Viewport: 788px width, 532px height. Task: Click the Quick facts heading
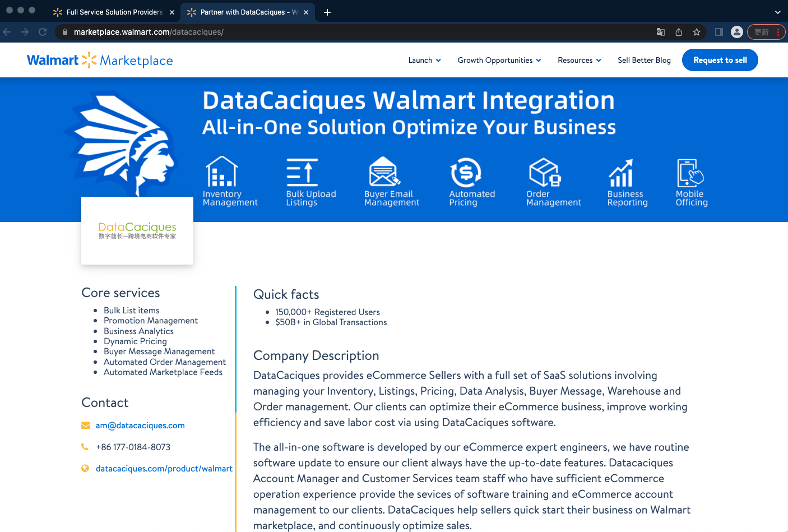286,294
